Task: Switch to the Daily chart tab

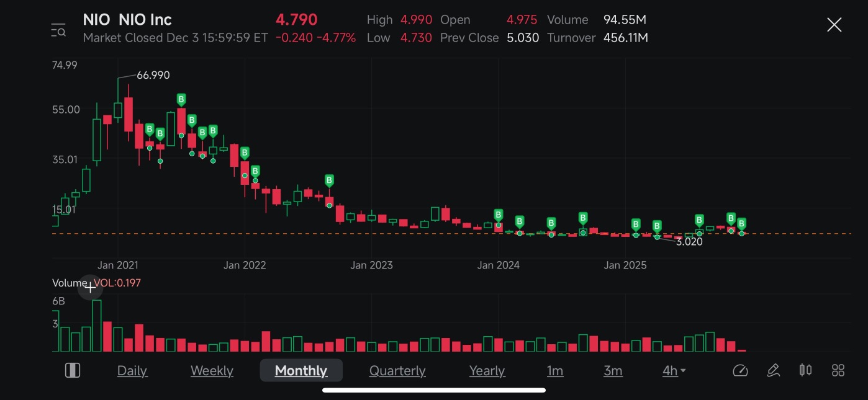Action: click(132, 370)
